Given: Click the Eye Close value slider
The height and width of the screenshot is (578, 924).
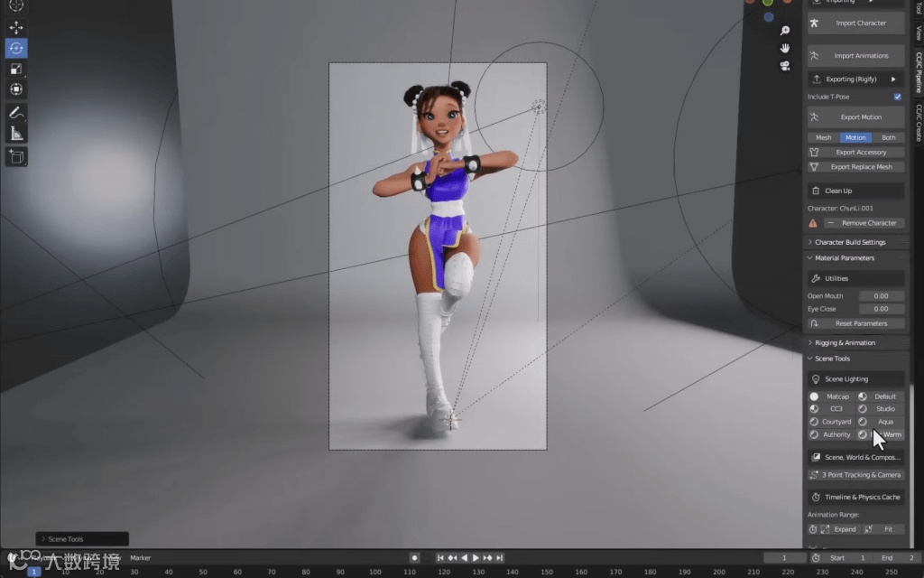Looking at the screenshot, I should point(881,309).
